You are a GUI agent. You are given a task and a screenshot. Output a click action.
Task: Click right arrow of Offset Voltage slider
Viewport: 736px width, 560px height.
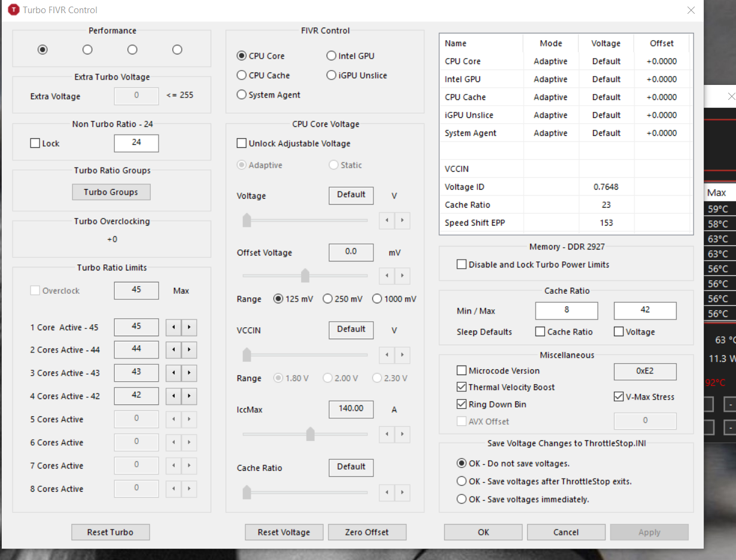pos(403,276)
